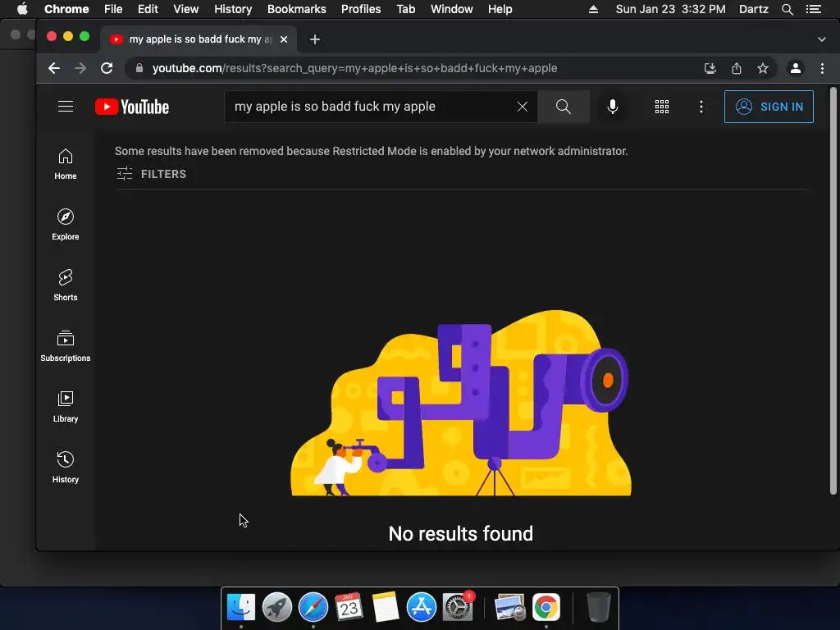The width and height of the screenshot is (840, 630).
Task: Open Preview from the Dock
Action: pyautogui.click(x=509, y=606)
